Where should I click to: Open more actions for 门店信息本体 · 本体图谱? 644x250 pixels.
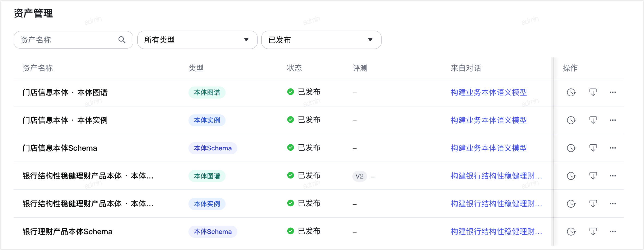coord(613,92)
